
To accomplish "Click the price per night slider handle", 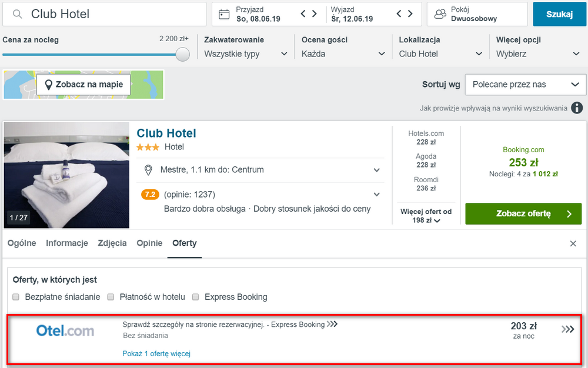I will tap(183, 54).
